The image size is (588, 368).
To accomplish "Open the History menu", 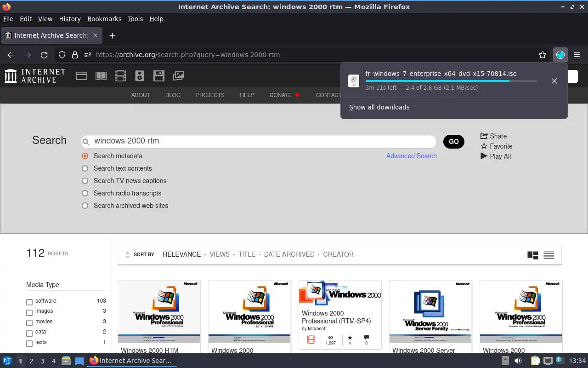I will 70,19.
